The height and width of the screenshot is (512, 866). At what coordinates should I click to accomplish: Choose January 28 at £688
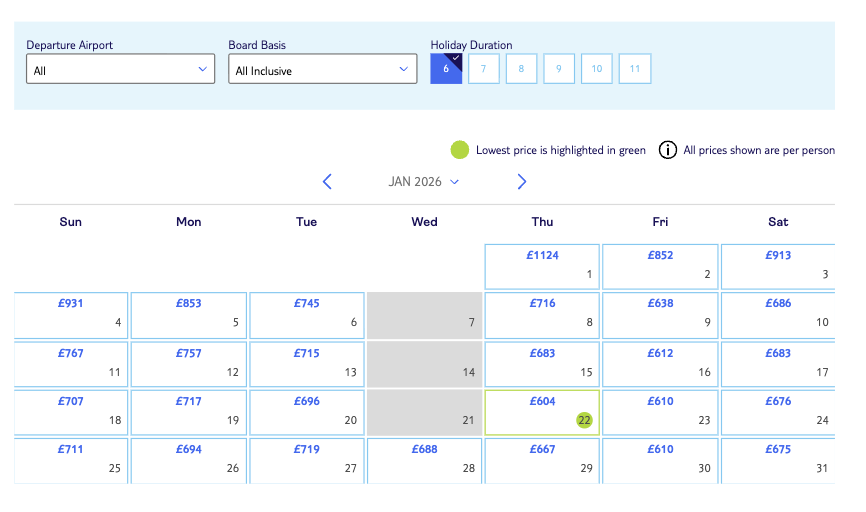[x=424, y=459]
